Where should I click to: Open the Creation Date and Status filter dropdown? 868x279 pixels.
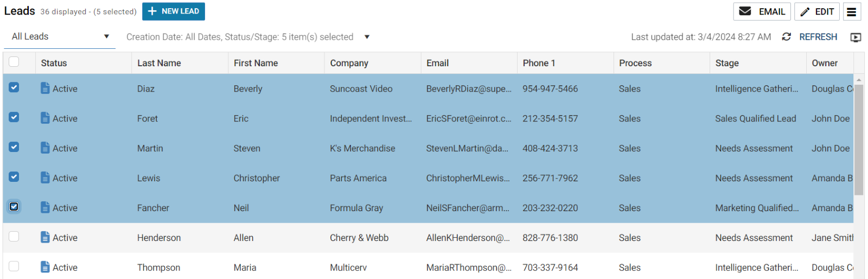coord(367,37)
